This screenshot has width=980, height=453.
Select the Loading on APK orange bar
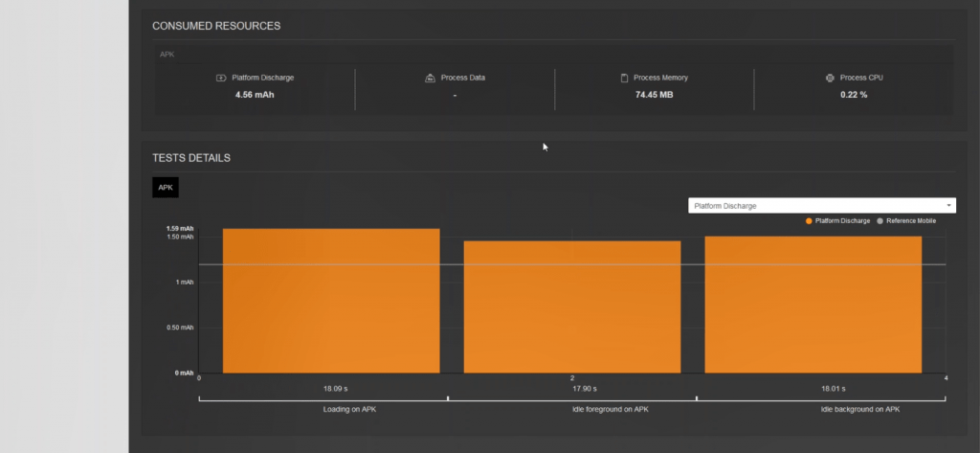coord(331,301)
